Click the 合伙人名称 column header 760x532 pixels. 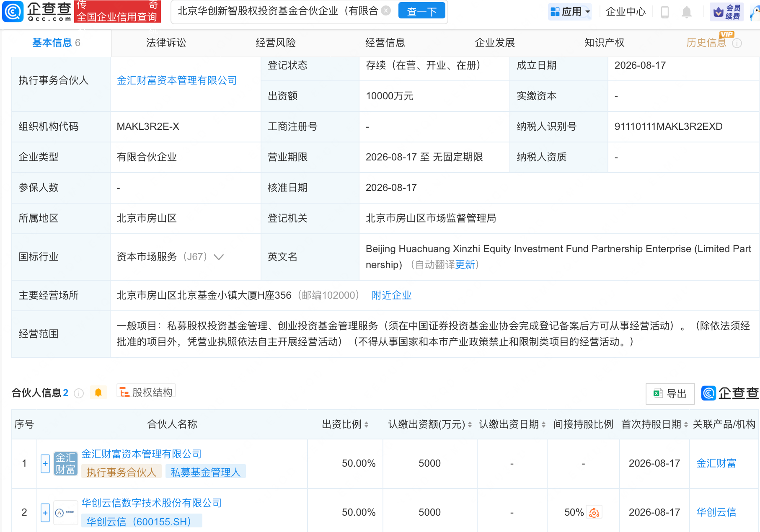tap(172, 424)
